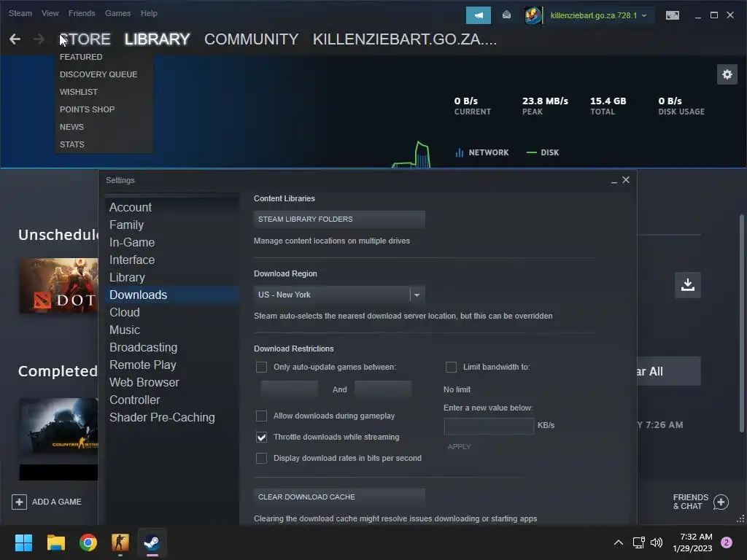Click the network tray icon
This screenshot has height=560, width=747.
[638, 542]
